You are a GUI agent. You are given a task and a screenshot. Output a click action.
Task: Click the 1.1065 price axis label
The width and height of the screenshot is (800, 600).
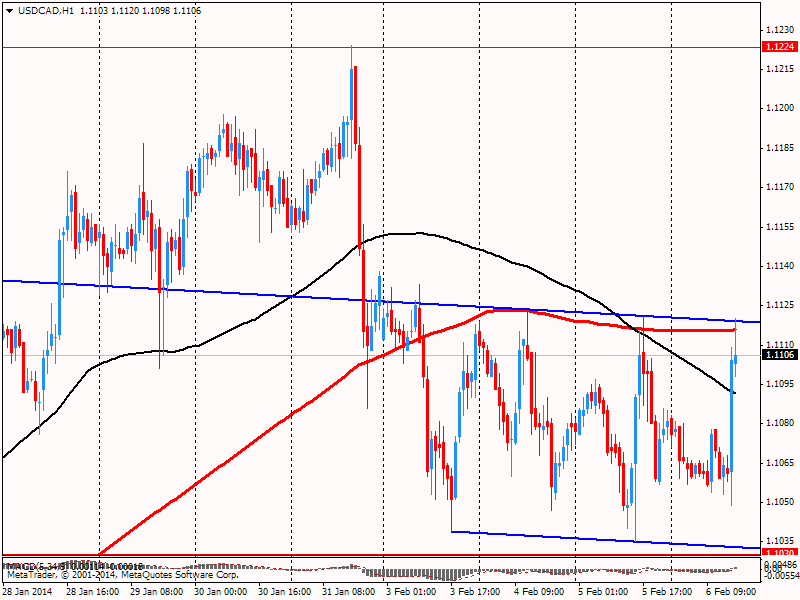click(x=780, y=463)
